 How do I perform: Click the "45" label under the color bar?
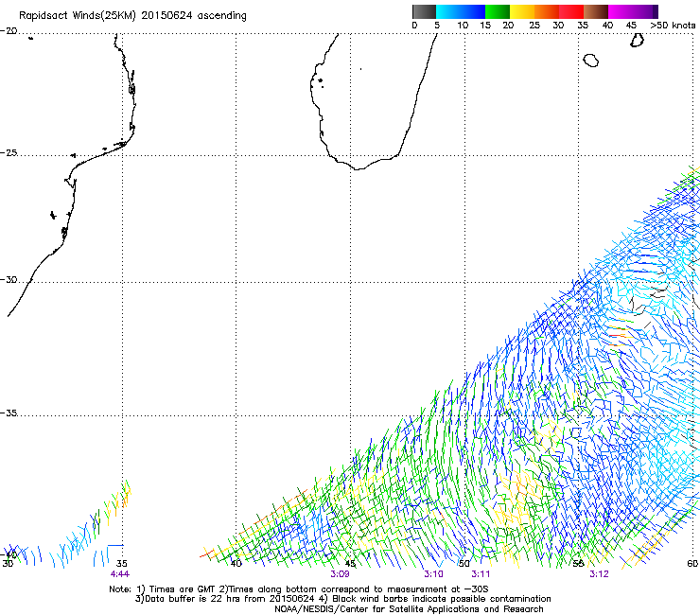coord(631,26)
